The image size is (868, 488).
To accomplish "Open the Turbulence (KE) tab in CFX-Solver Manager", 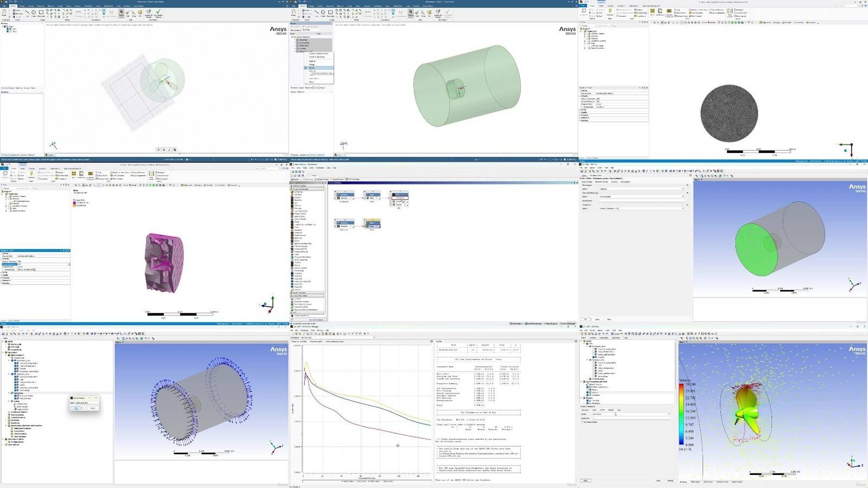I will [x=316, y=341].
